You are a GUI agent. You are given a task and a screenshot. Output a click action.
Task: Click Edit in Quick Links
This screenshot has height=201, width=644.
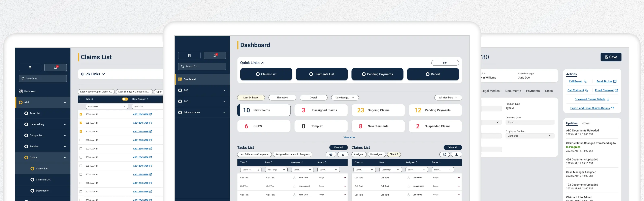445,63
